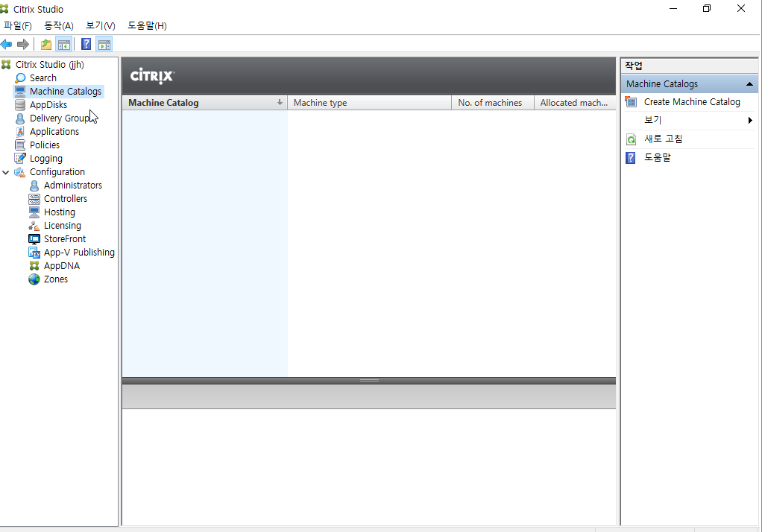The image size is (762, 532).
Task: Click the Controllers server icon
Action: pyautogui.click(x=34, y=199)
